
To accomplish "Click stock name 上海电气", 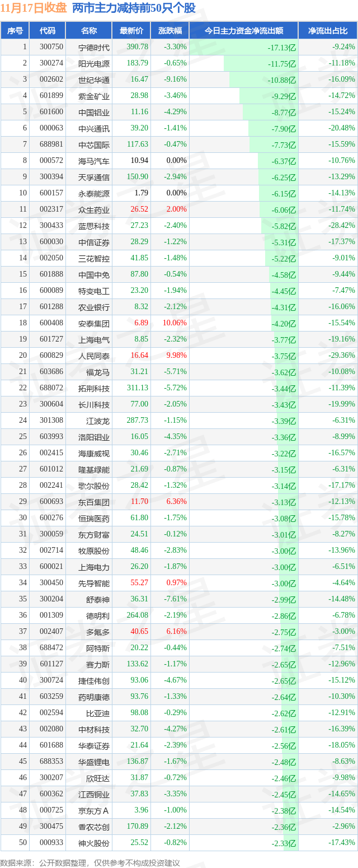I will [94, 339].
